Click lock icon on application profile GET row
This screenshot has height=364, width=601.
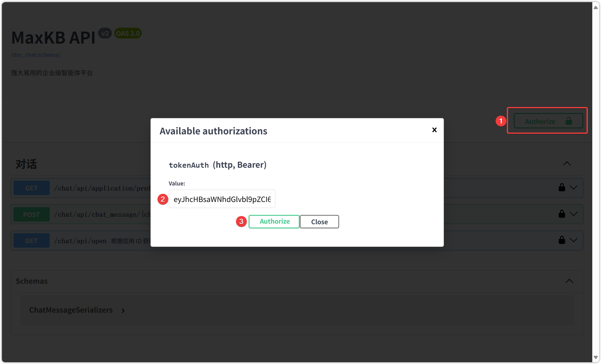coord(562,188)
